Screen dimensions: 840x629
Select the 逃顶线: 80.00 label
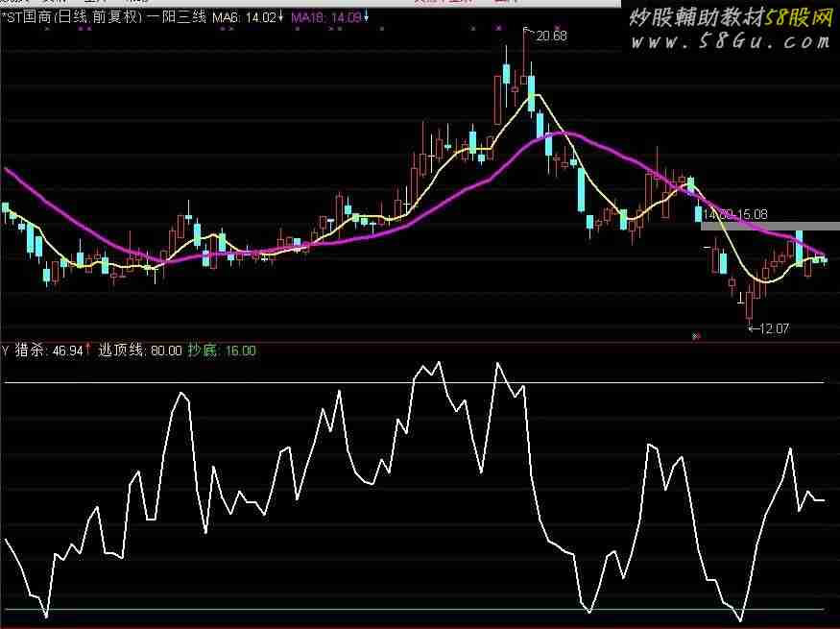tap(140, 351)
